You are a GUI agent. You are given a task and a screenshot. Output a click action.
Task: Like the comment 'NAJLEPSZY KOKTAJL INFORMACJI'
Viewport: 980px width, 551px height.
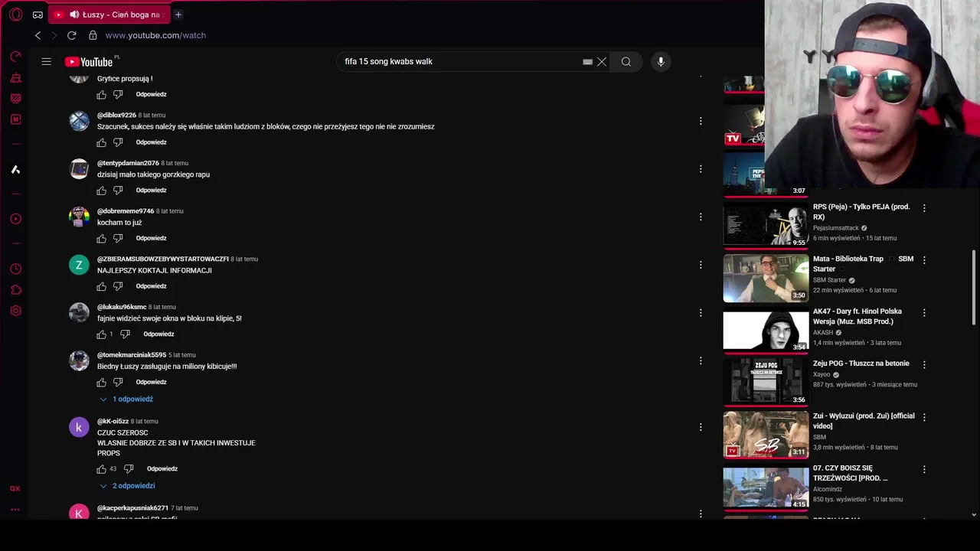(x=101, y=286)
